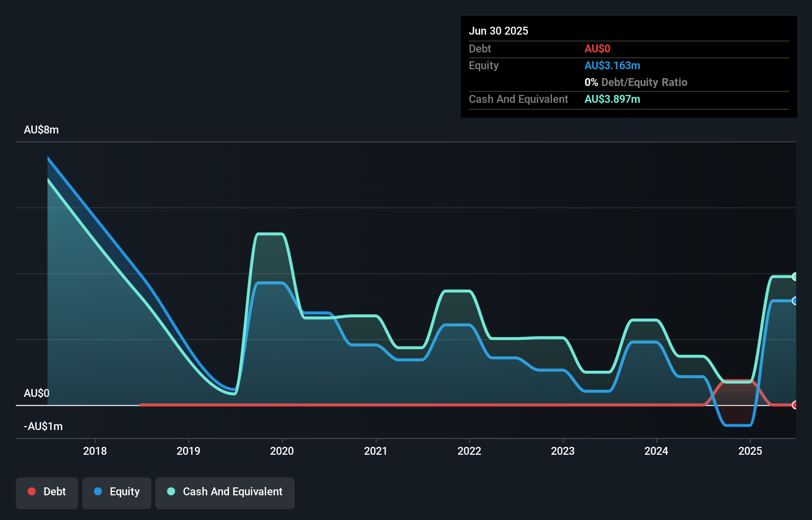
Task: Click the AU$3.897m cash value link
Action: pos(612,99)
